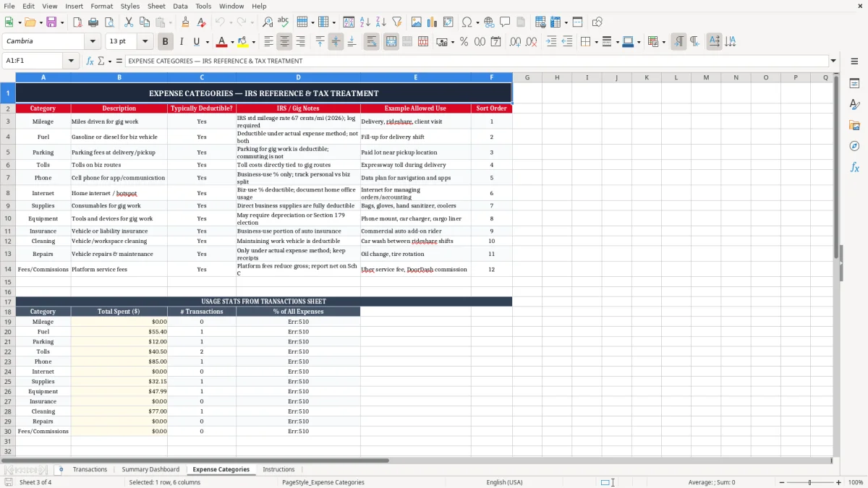
Task: Toggle Center Horizontally alignment
Action: coord(284,42)
